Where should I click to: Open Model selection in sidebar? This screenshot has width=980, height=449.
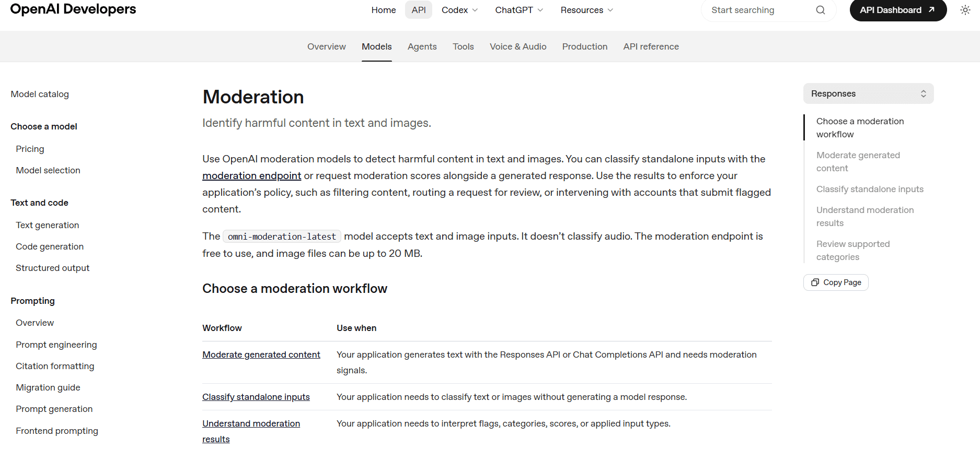[48, 170]
